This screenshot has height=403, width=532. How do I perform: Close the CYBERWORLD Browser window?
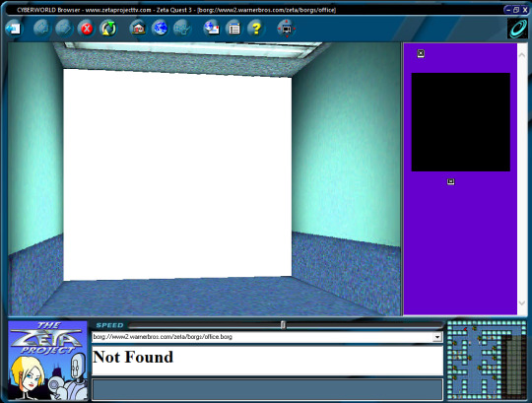pyautogui.click(x=524, y=10)
